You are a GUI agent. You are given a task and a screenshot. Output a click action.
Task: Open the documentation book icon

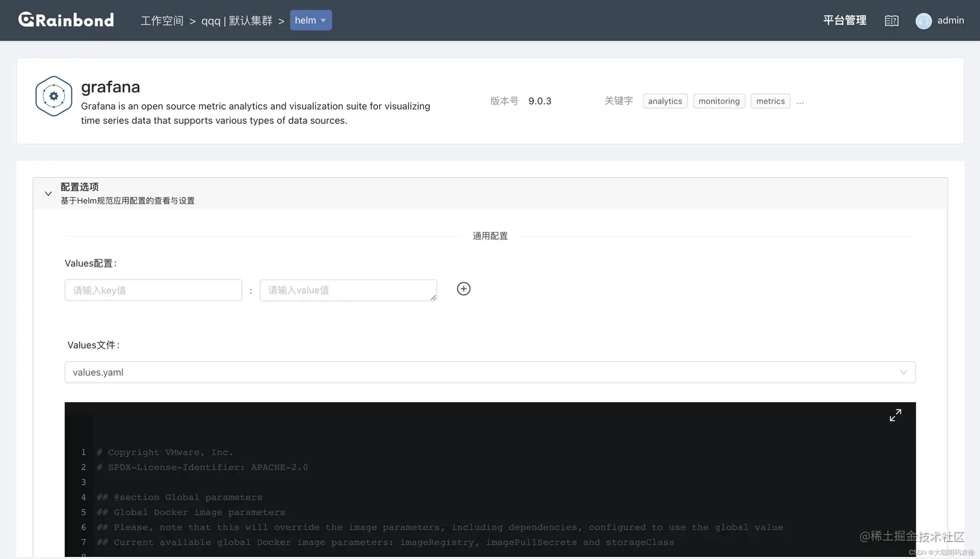[x=892, y=21]
